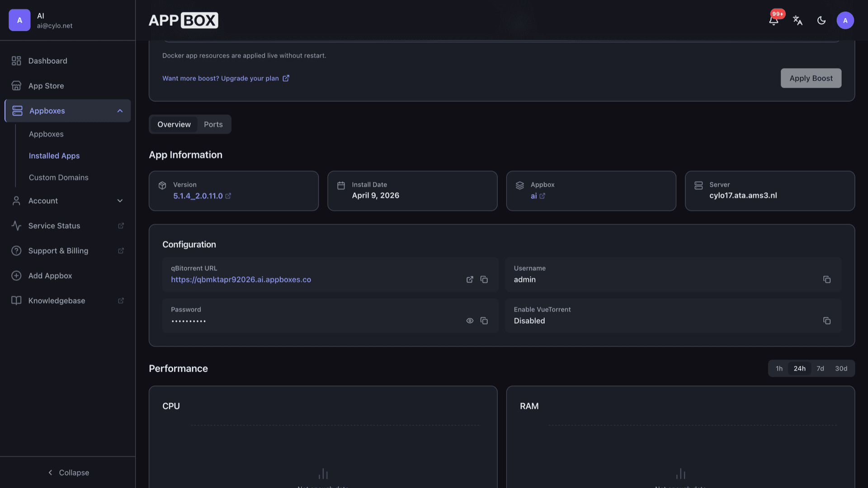This screenshot has height=488, width=868.
Task: Click the Dashboard grid icon
Action: [x=16, y=61]
